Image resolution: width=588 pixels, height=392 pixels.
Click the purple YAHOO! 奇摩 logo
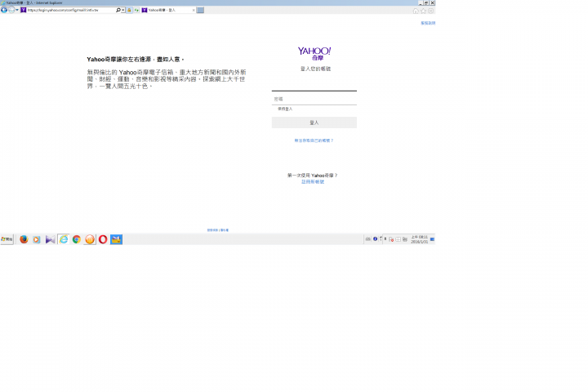(314, 54)
